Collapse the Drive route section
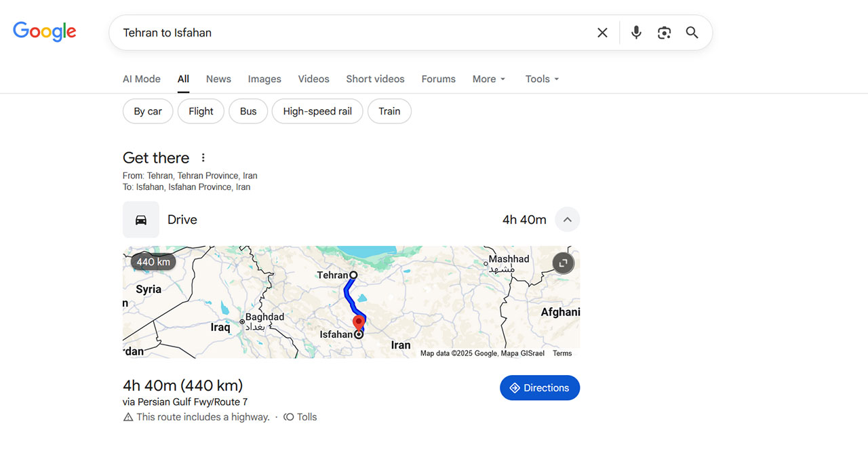This screenshot has width=868, height=451. [568, 220]
